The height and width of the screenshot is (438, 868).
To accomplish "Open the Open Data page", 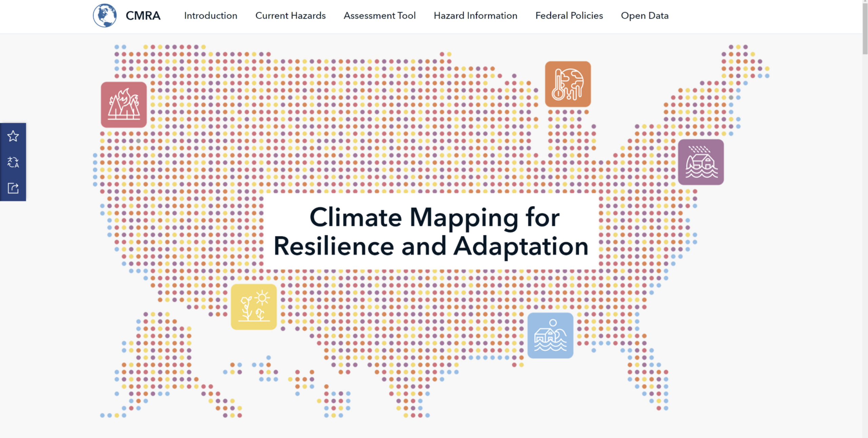I will [645, 16].
